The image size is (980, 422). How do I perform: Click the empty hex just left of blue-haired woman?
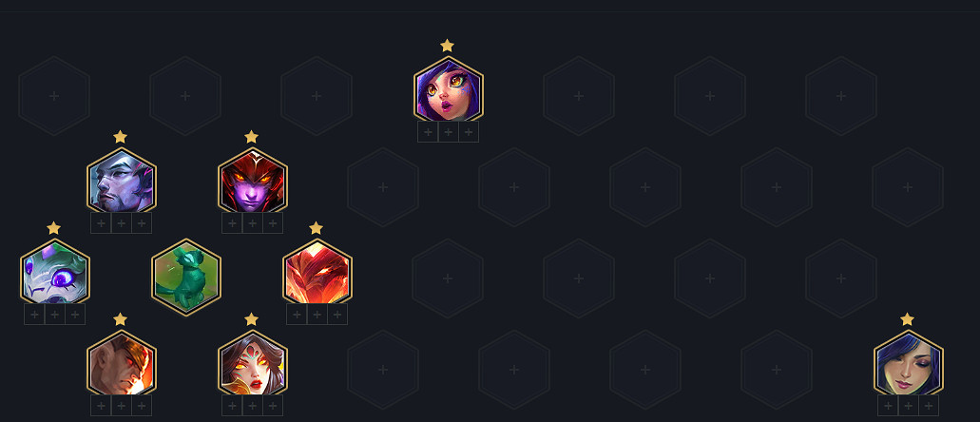click(777, 370)
